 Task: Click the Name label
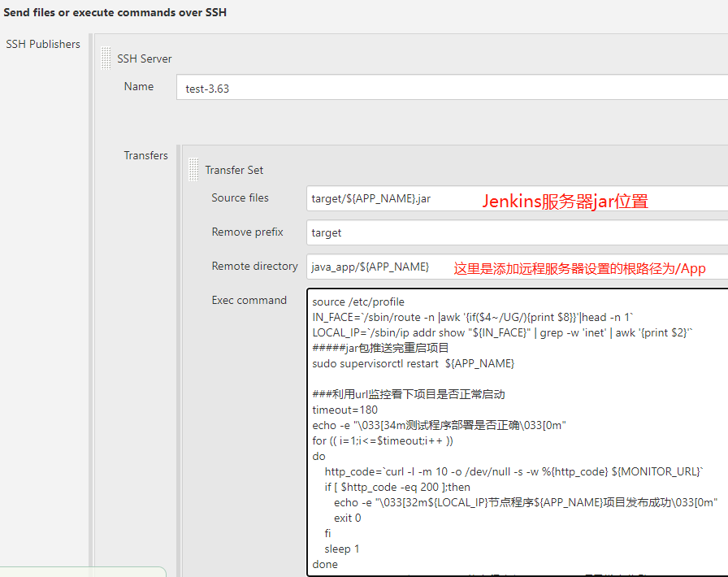tap(139, 86)
